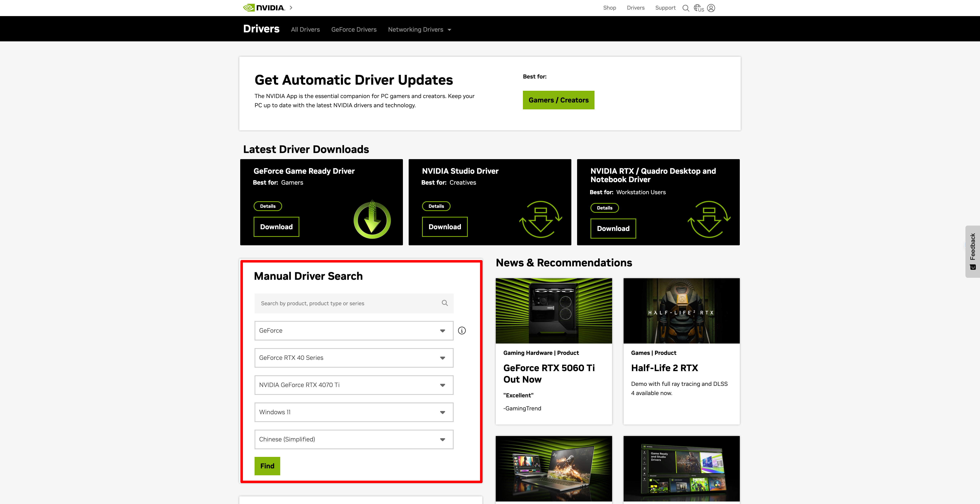Click the GeForce Game Ready download arrow icon

click(x=372, y=220)
